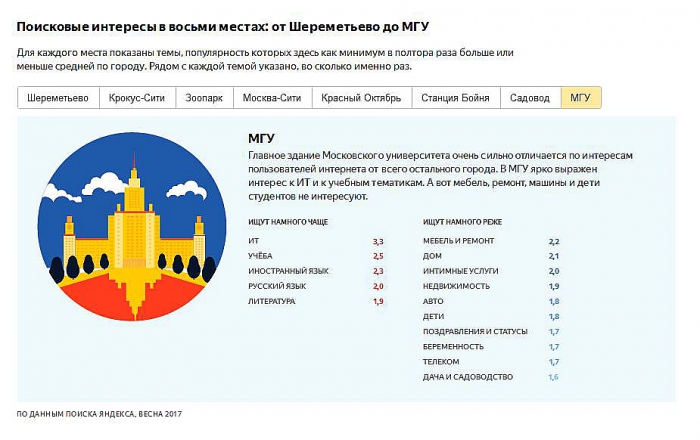This screenshot has width=700, height=440.
Task: Switch to Москва-Сити tab
Action: 272,98
